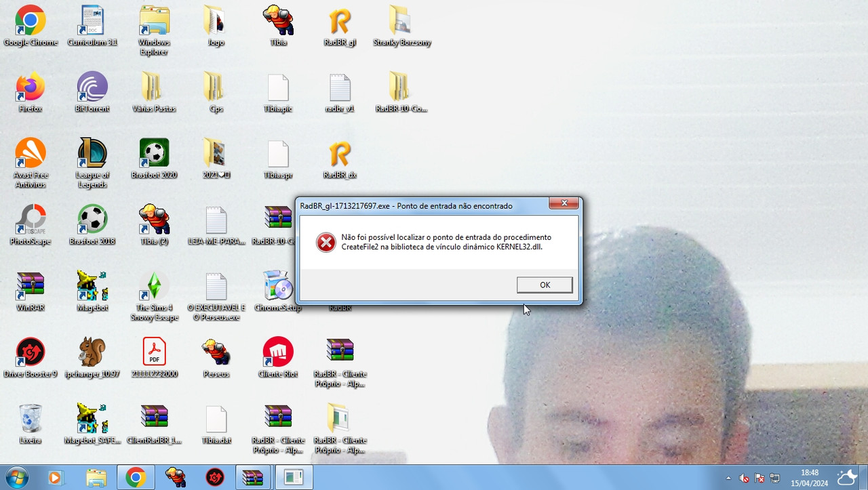The width and height of the screenshot is (868, 490).
Task: Select the Tibia.spr file
Action: [278, 159]
